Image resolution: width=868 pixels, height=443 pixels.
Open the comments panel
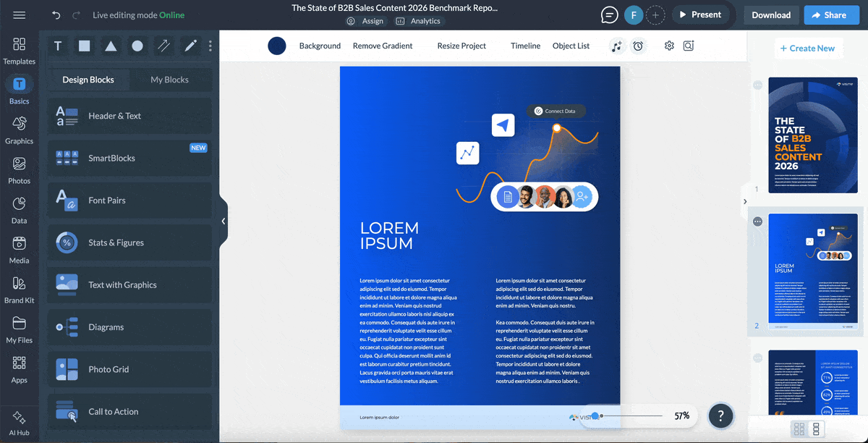point(610,14)
